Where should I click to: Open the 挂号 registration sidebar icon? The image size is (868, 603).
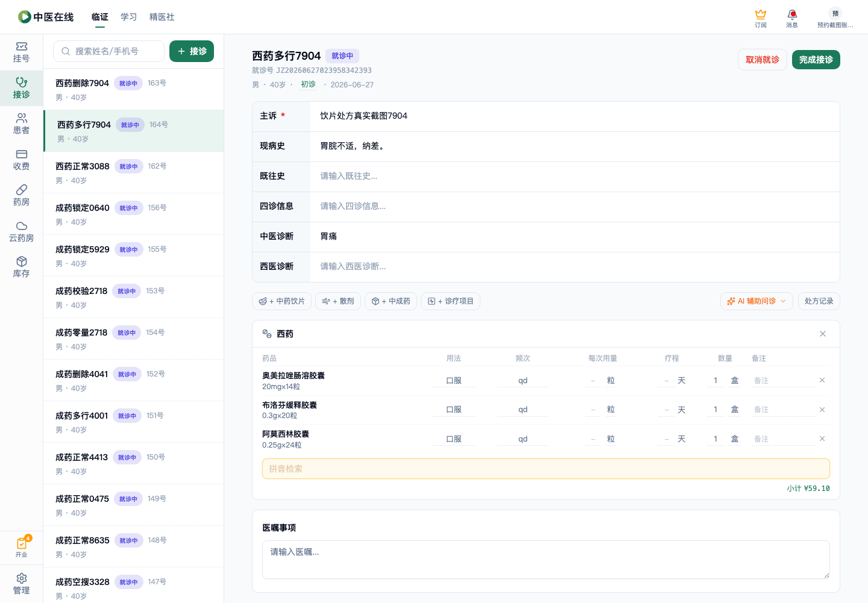[21, 52]
